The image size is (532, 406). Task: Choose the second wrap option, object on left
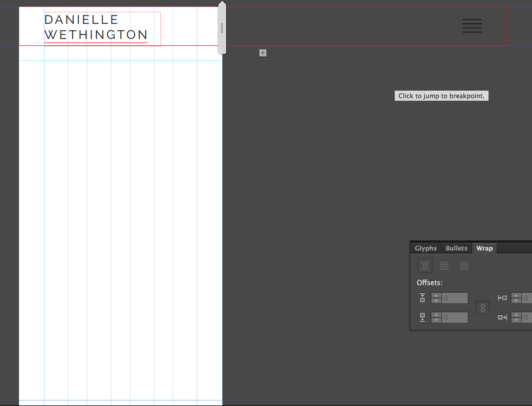pyautogui.click(x=444, y=266)
